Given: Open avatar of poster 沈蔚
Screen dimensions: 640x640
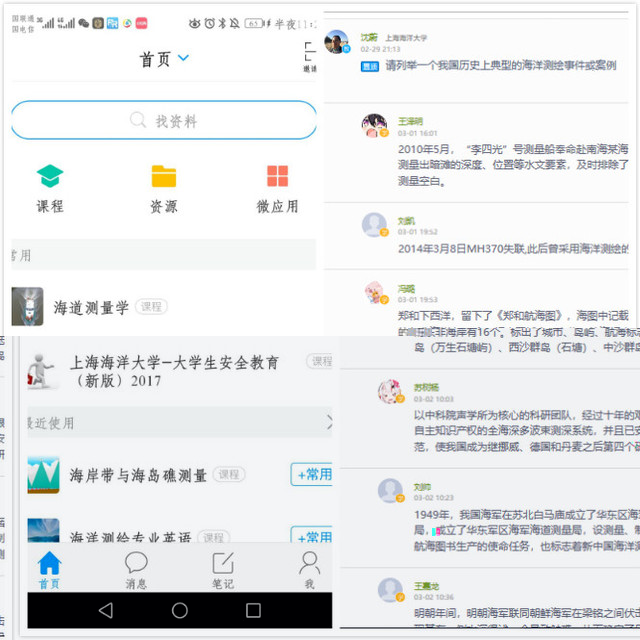Looking at the screenshot, I should [337, 41].
